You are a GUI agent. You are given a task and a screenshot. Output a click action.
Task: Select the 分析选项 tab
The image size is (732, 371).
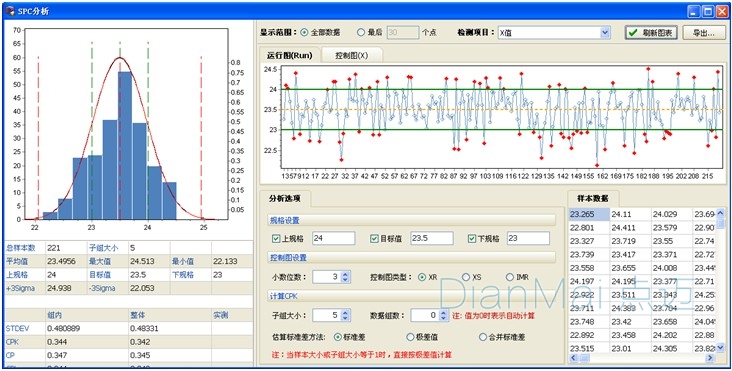285,198
